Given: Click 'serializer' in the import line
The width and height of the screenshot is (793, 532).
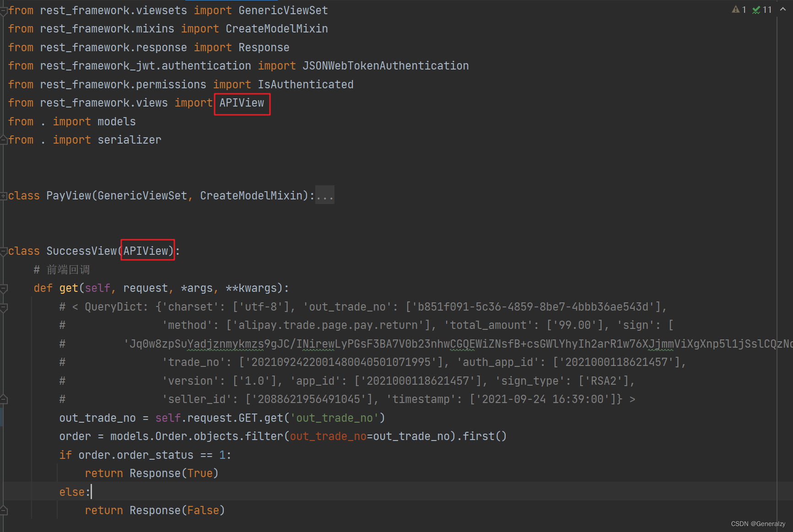Looking at the screenshot, I should click(x=129, y=140).
